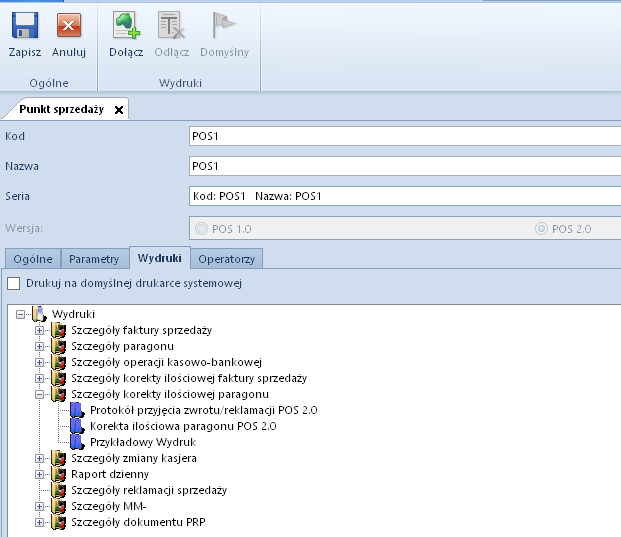The image size is (621, 537).
Task: Click the Domyślny flag icon
Action: point(224,25)
